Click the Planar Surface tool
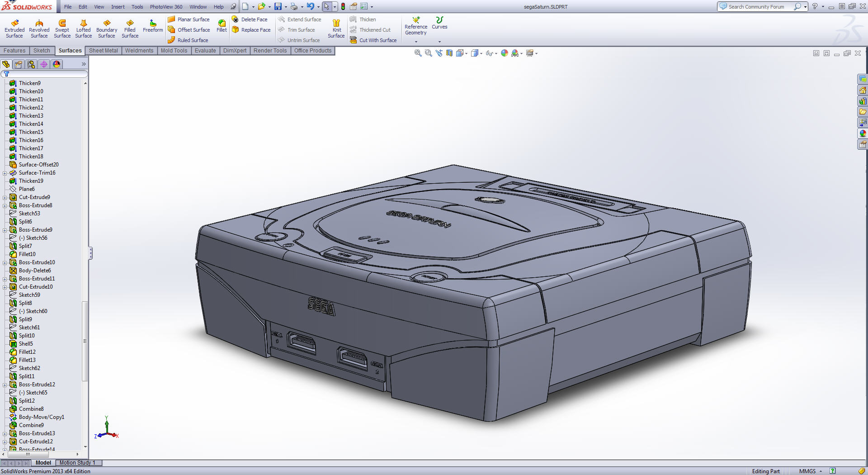Screen dimensions: 868x475 pos(189,19)
